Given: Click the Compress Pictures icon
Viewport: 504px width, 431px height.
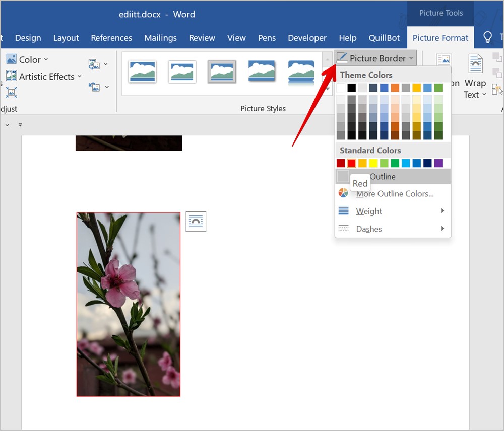Looking at the screenshot, I should [11, 93].
